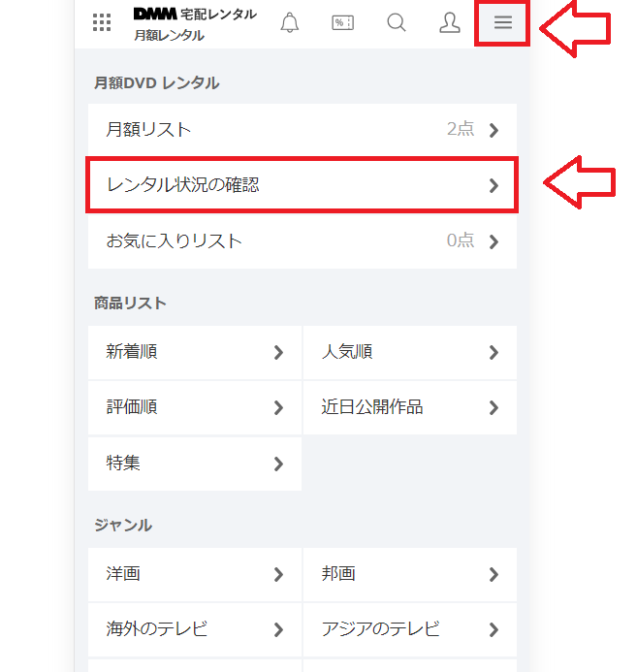Click the 0点 count on お気に入りリスト
This screenshot has width=637, height=672.
click(461, 240)
